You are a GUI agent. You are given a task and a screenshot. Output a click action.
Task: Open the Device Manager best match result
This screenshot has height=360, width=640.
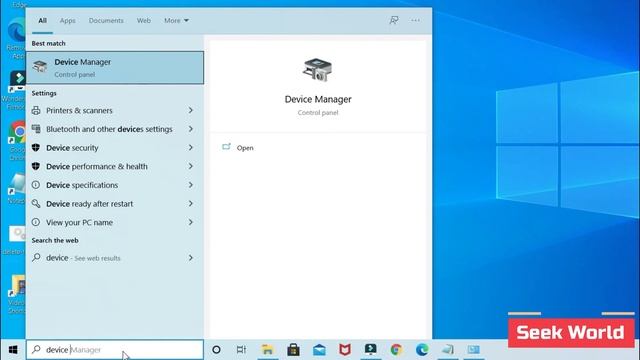point(115,68)
